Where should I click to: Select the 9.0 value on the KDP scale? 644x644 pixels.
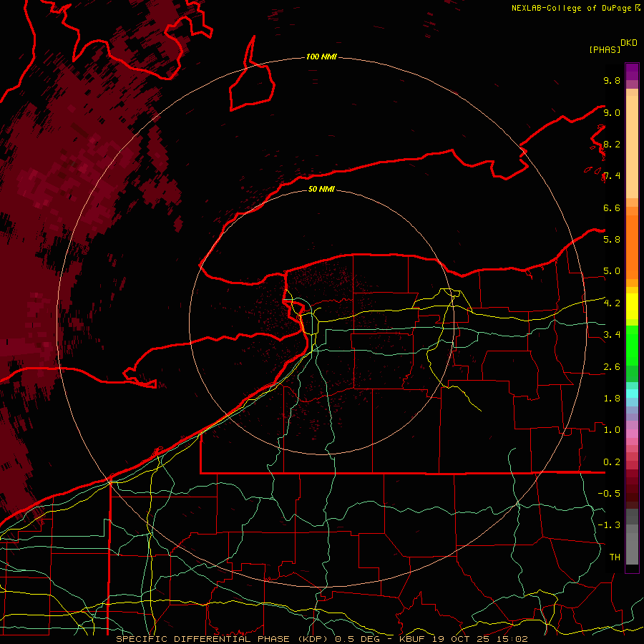tap(612, 112)
